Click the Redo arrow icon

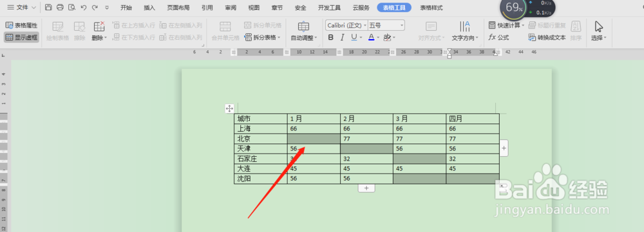95,7
